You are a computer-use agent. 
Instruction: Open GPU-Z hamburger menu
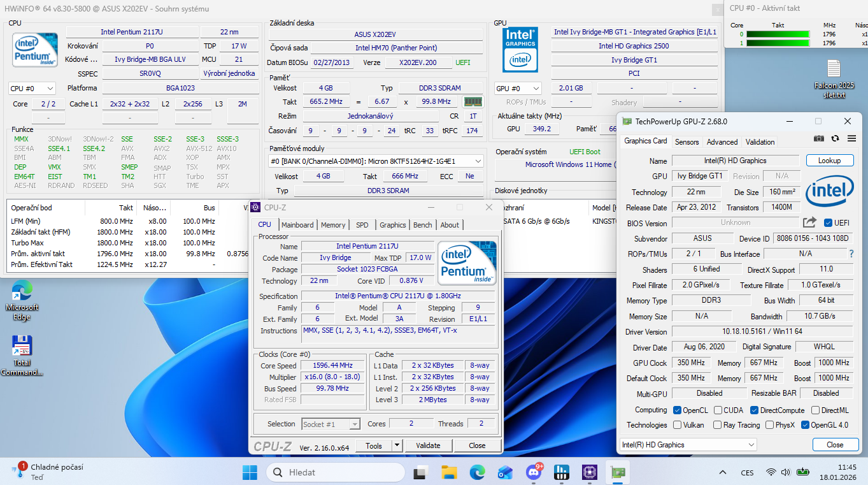tap(851, 138)
